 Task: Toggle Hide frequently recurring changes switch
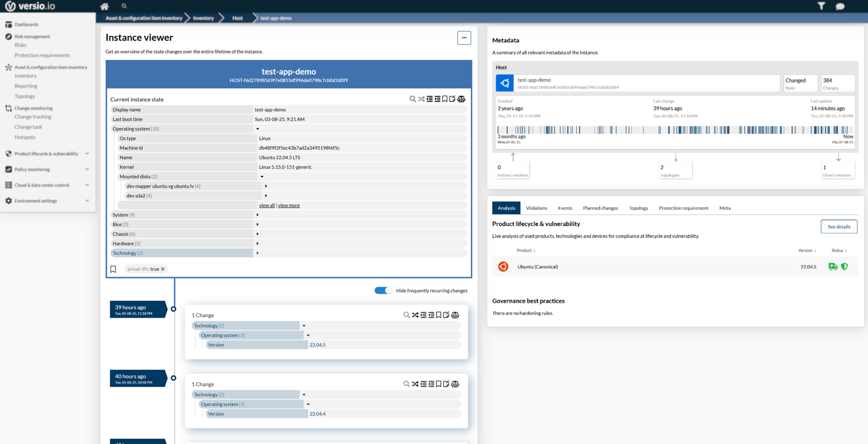(x=383, y=290)
